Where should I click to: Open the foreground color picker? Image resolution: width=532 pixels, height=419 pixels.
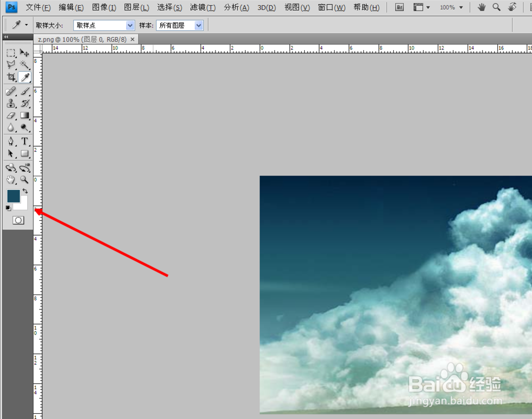[x=13, y=196]
